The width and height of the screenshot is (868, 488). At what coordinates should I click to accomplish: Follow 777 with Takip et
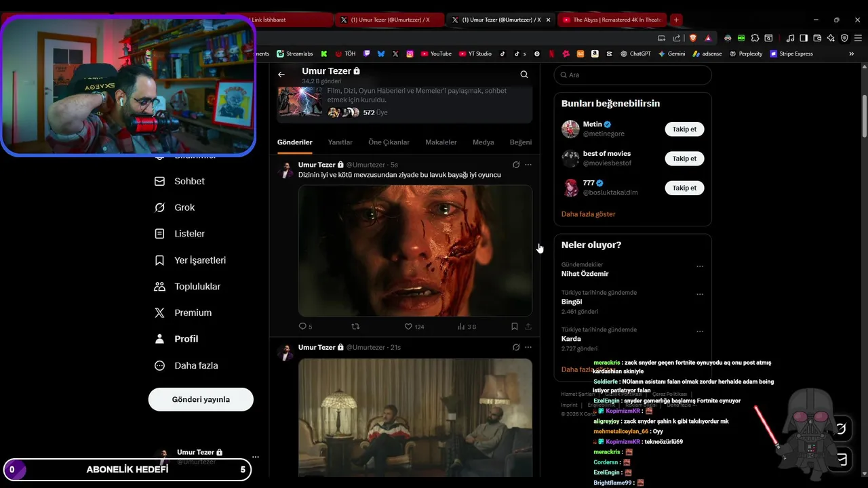pos(684,188)
